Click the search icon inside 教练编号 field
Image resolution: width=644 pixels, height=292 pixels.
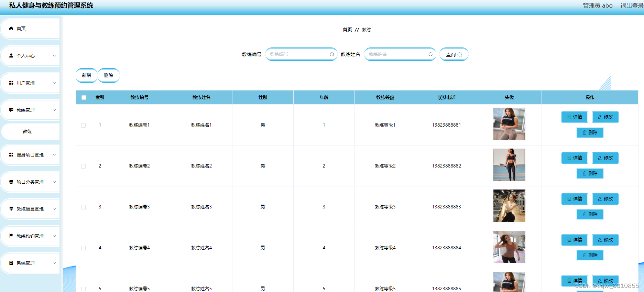[x=332, y=54]
